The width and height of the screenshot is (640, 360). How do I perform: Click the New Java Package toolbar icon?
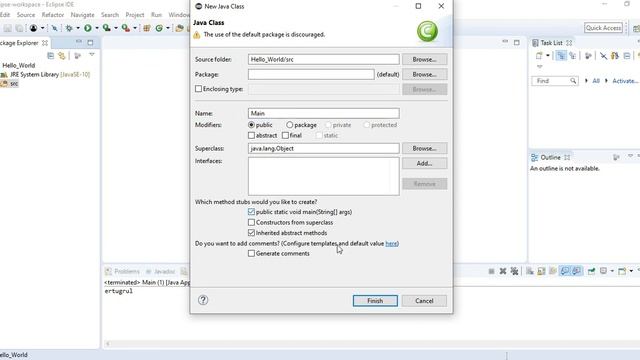[147, 28]
